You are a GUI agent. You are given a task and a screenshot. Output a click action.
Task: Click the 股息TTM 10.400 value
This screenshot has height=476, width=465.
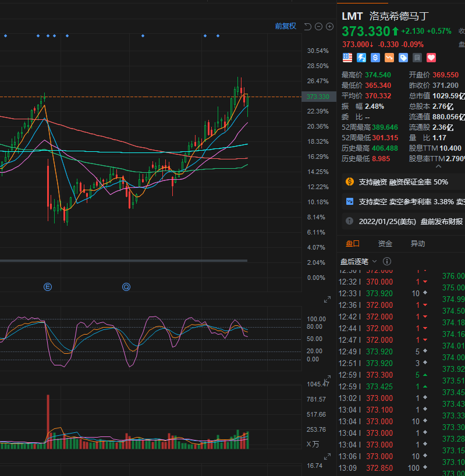450,148
